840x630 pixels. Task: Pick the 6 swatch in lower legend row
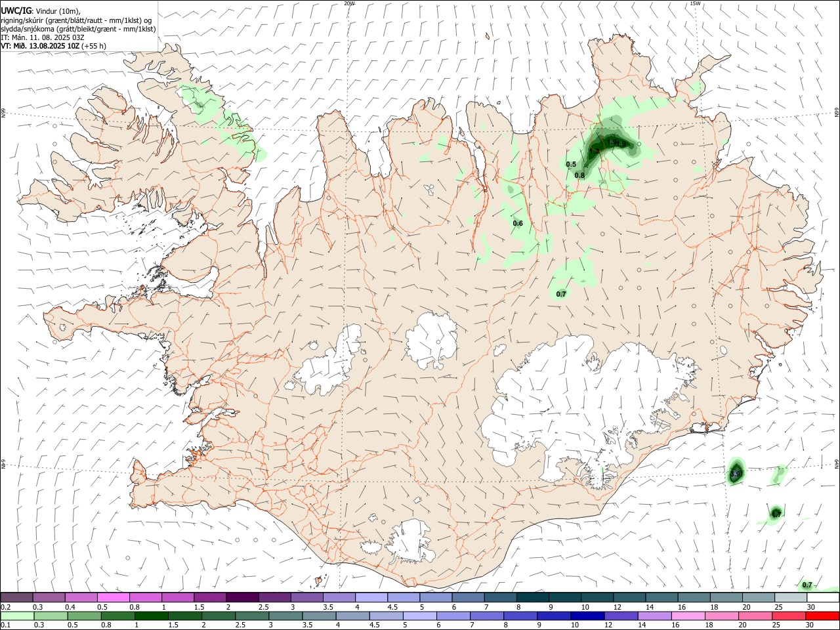tap(453, 616)
